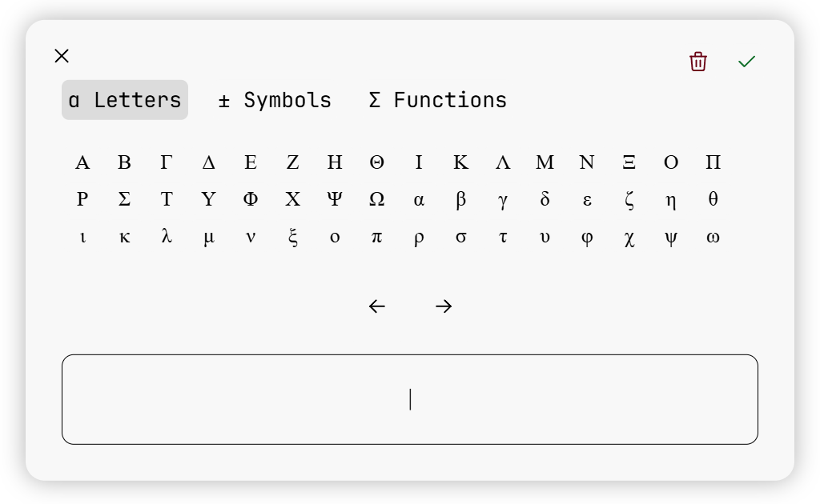Add the lowercase alpha letter
Viewport: 820px width, 504px height.
tap(419, 200)
